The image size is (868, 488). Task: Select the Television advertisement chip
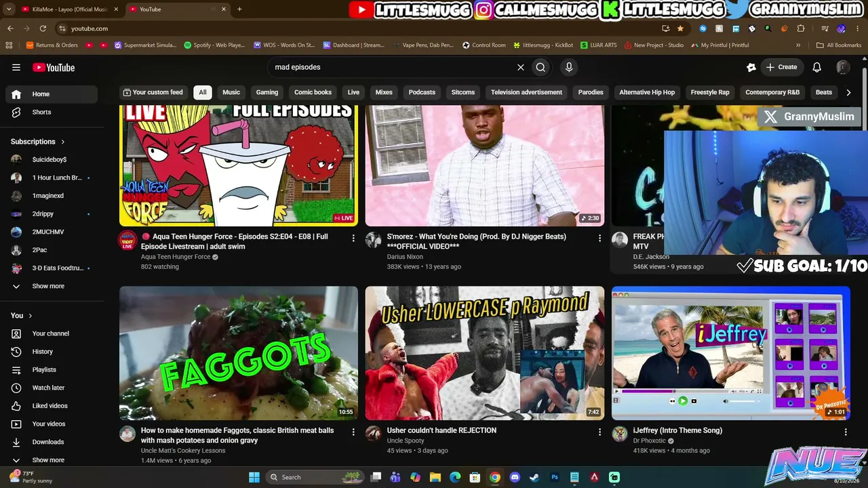pyautogui.click(x=526, y=92)
